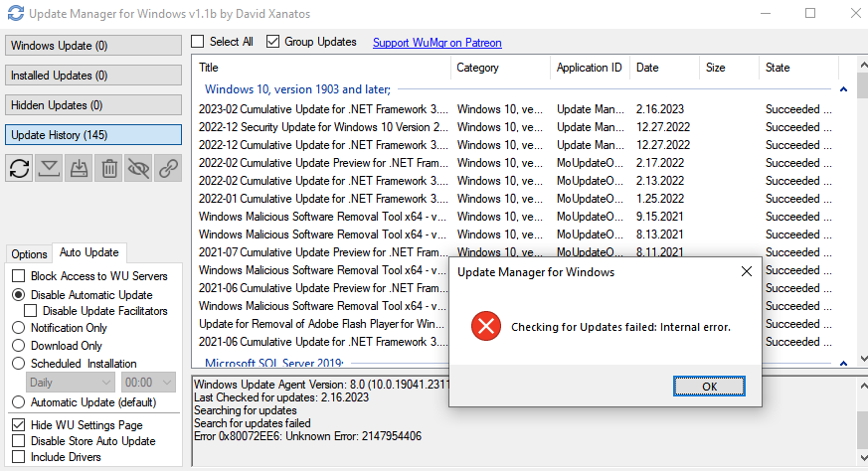Click the 2.13.2022 date cell

coord(660,181)
